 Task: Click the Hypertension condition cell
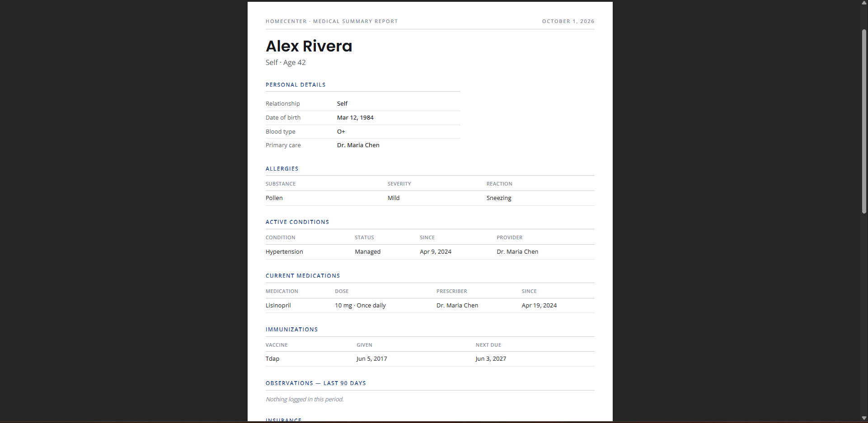pyautogui.click(x=284, y=251)
